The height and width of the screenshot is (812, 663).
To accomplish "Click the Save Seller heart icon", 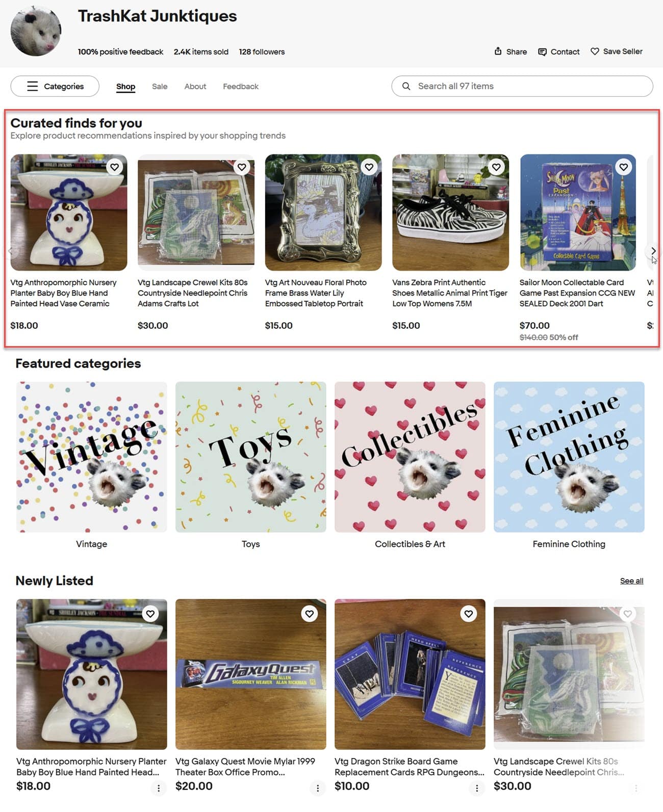I will pyautogui.click(x=595, y=51).
